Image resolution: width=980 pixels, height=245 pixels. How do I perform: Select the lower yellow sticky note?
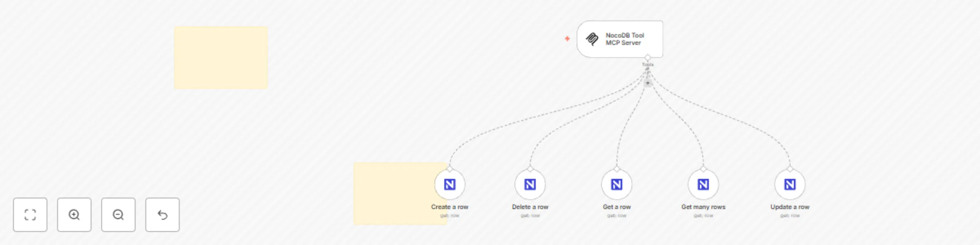(x=400, y=194)
